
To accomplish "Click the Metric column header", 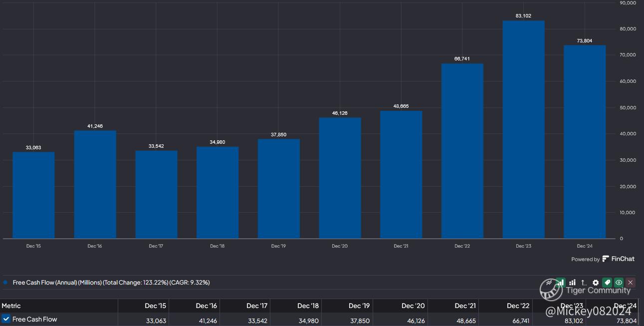I will point(11,306).
